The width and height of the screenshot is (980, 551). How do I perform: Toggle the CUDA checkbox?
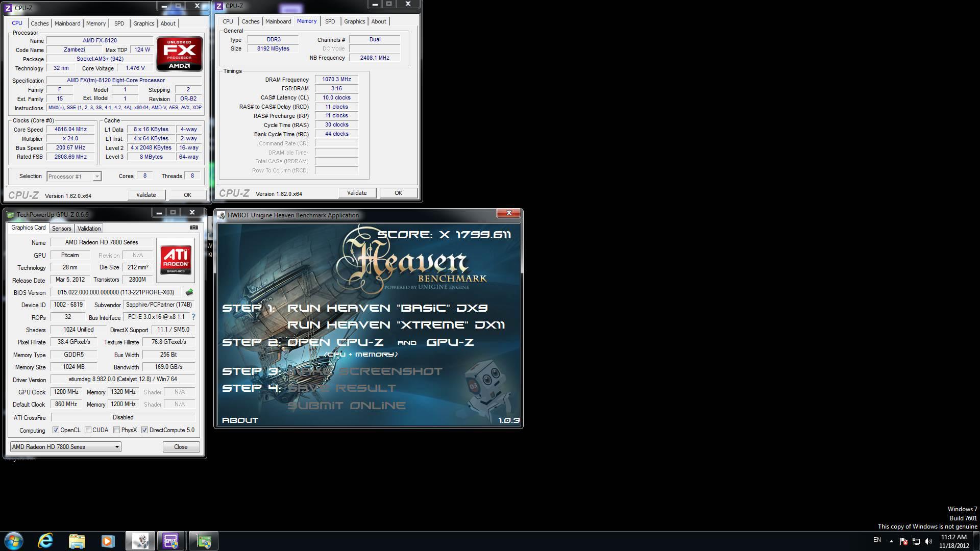coord(88,430)
